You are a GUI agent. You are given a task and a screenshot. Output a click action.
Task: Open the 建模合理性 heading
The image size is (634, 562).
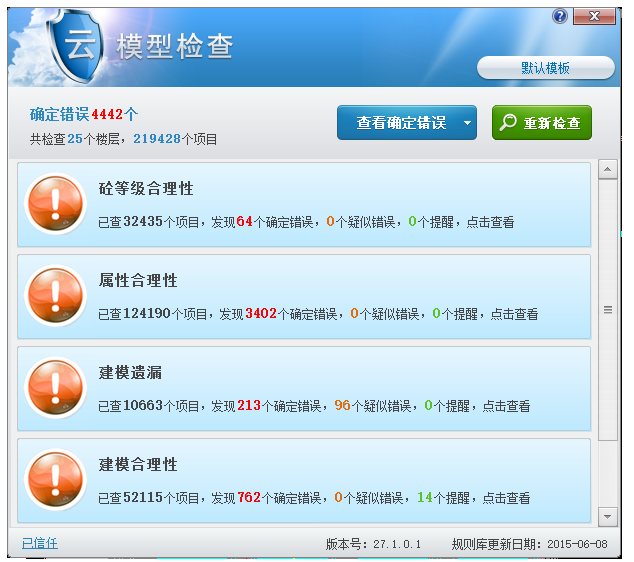(x=138, y=464)
